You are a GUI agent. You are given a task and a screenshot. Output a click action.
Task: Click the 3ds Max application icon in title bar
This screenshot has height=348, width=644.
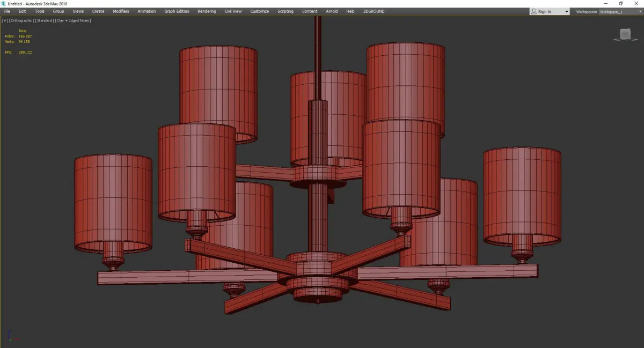[x=4, y=4]
